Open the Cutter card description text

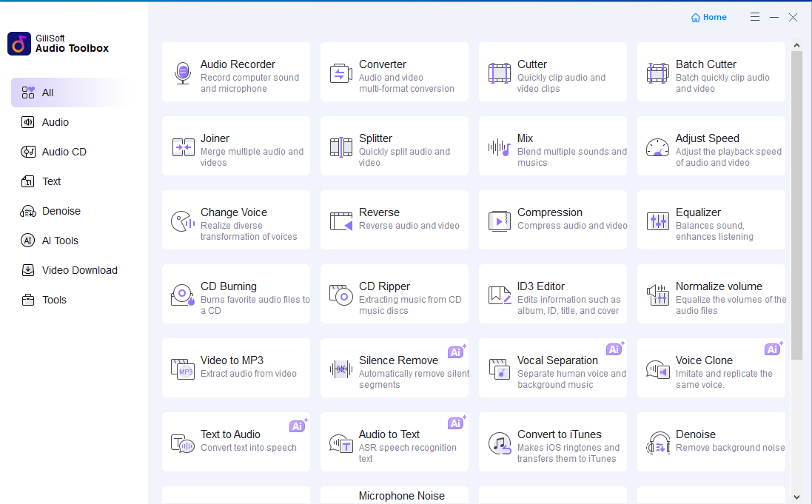click(561, 83)
